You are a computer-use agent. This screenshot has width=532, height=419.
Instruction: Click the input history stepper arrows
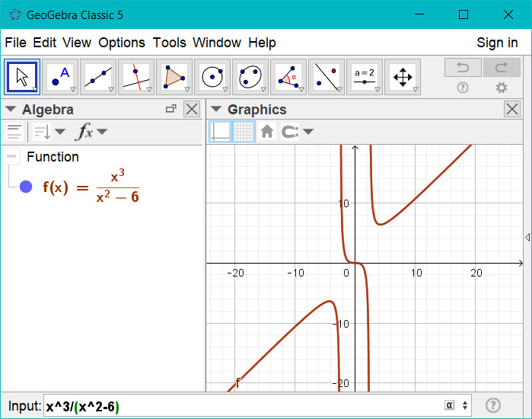pos(465,405)
